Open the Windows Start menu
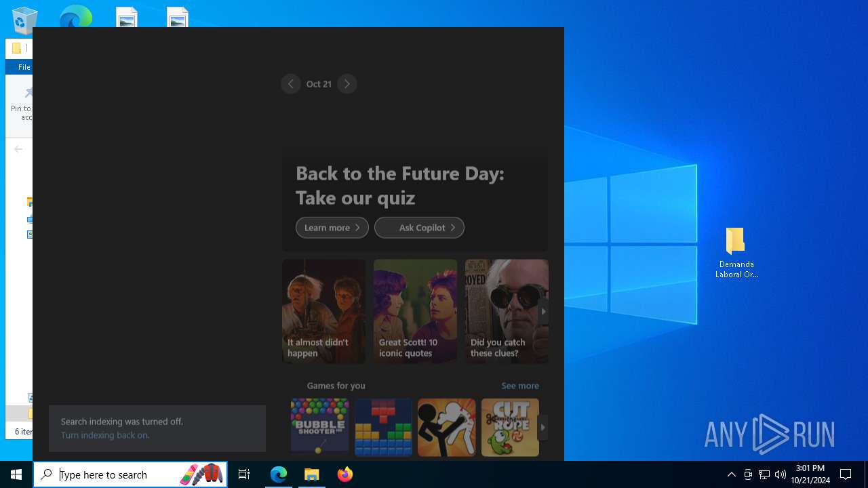The width and height of the screenshot is (868, 488). coord(16,474)
